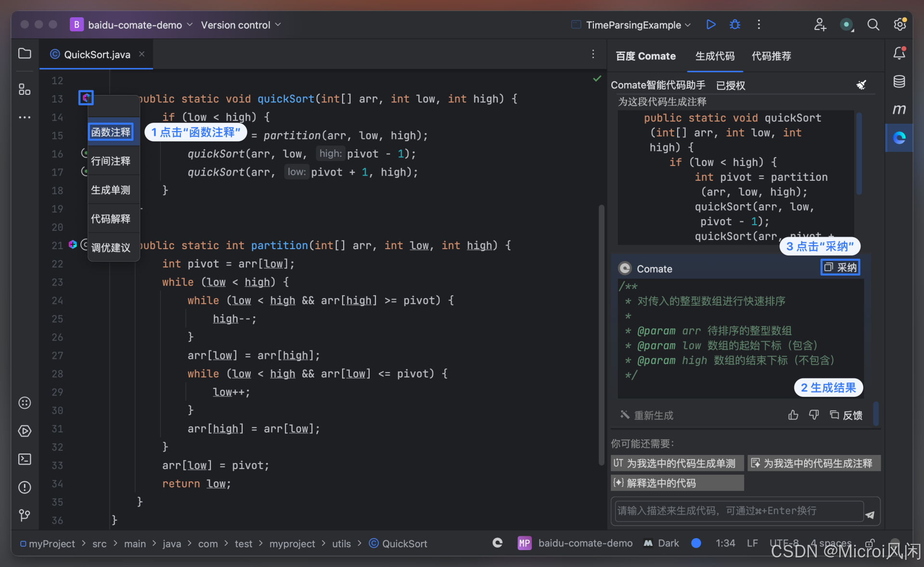924x567 pixels.
Task: Open the Terminal tool window
Action: pyautogui.click(x=25, y=459)
